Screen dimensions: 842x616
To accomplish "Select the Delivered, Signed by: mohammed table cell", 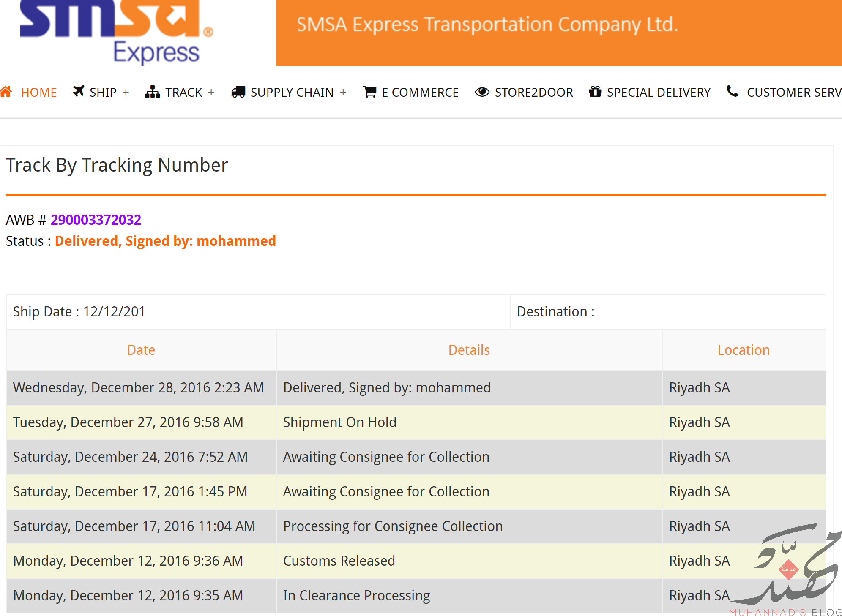I will click(x=469, y=388).
